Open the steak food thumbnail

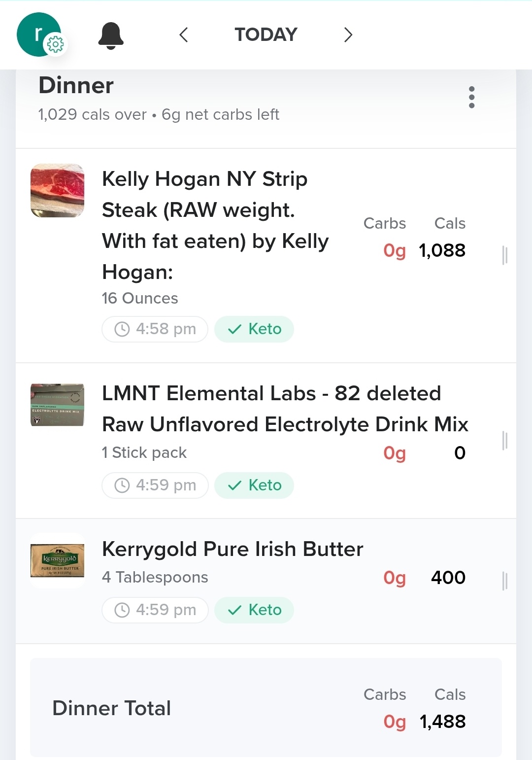coord(58,191)
